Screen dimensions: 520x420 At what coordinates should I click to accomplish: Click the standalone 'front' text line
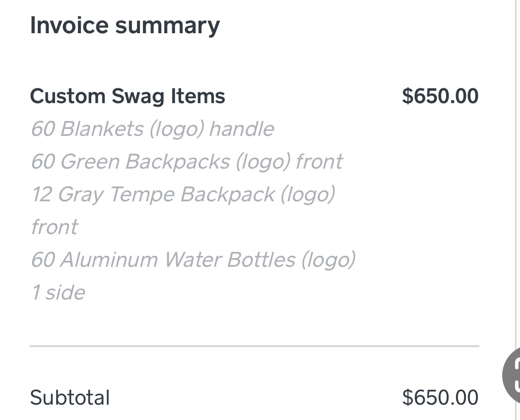coord(54,227)
